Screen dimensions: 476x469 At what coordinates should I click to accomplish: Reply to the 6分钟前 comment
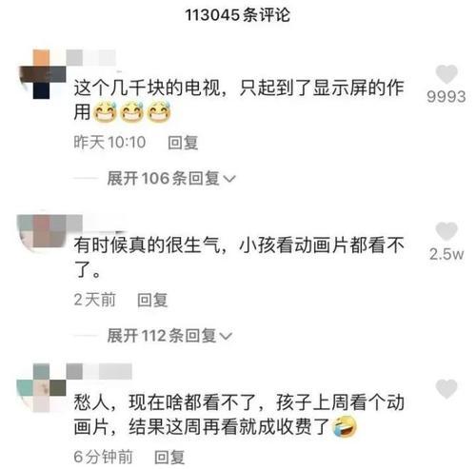click(169, 457)
